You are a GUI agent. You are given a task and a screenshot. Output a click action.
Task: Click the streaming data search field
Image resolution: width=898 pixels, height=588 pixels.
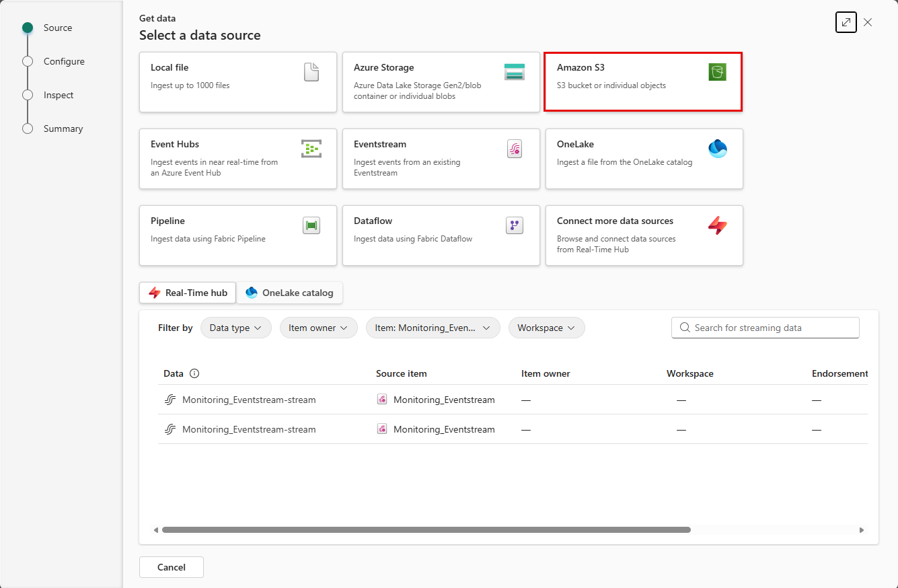point(765,328)
